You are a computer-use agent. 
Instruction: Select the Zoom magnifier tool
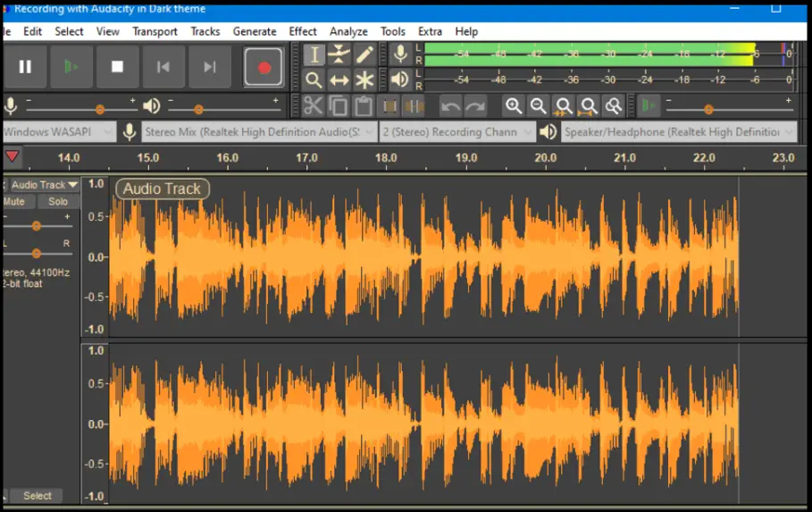pyautogui.click(x=314, y=80)
